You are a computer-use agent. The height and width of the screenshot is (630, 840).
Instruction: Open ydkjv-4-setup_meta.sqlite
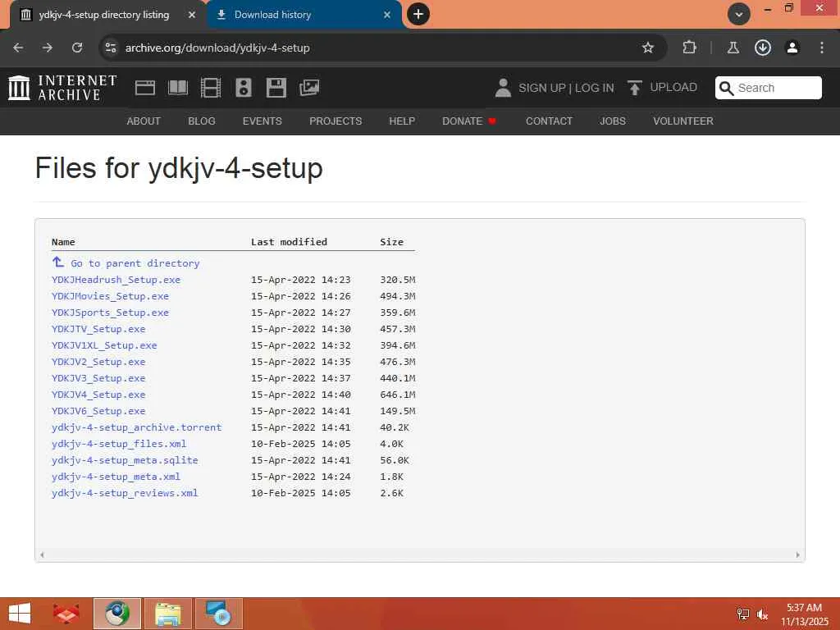coord(125,460)
